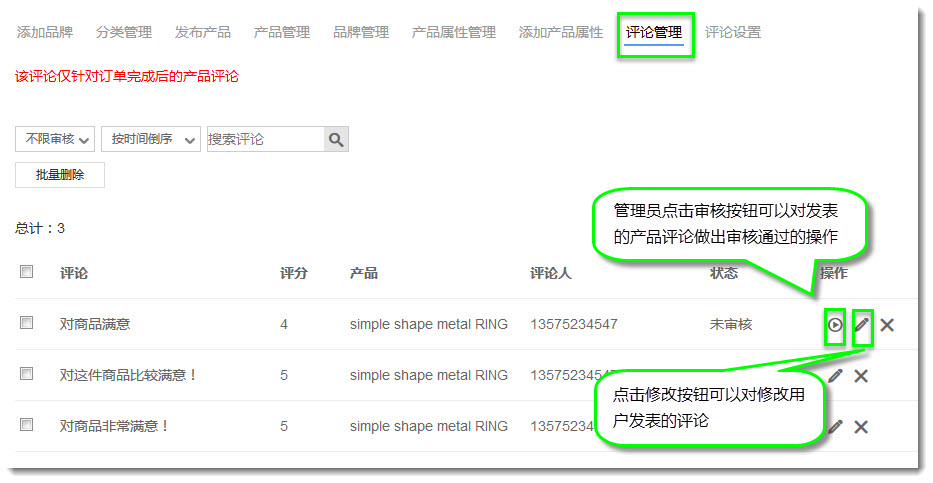
Task: Open the 不限审核 filter dropdown
Action: (55, 140)
